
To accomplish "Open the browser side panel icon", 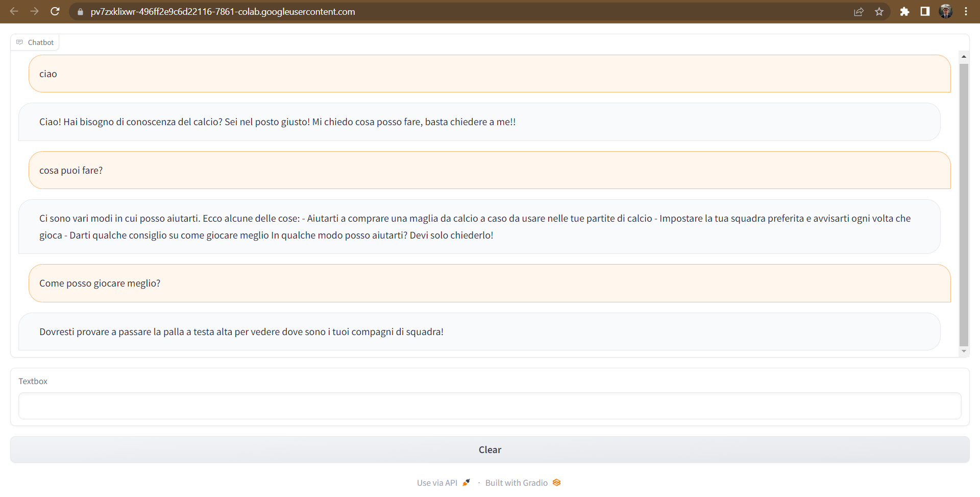I will coord(925,11).
